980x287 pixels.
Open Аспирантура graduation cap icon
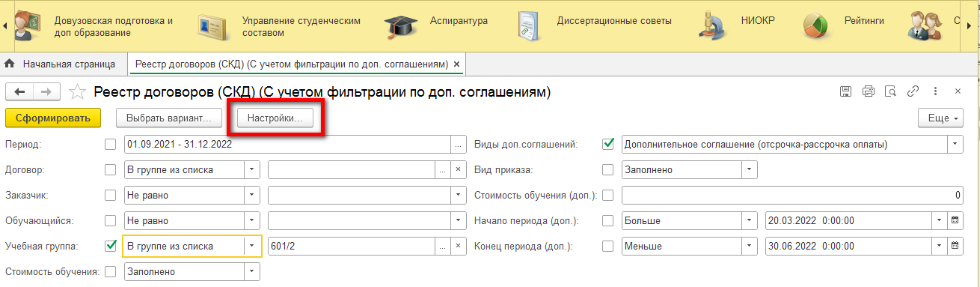point(400,26)
